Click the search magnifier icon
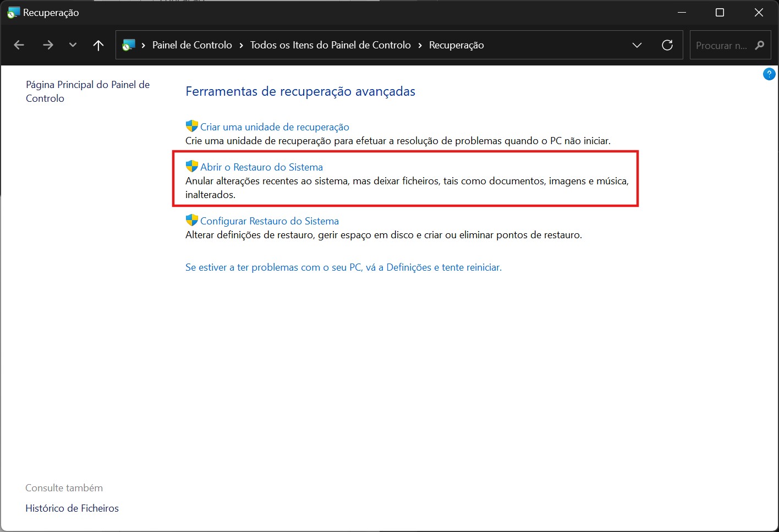The image size is (779, 532). [760, 45]
